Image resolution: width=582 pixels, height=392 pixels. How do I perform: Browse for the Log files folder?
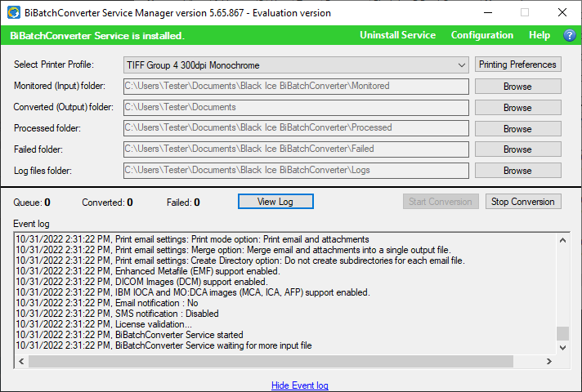(x=517, y=170)
